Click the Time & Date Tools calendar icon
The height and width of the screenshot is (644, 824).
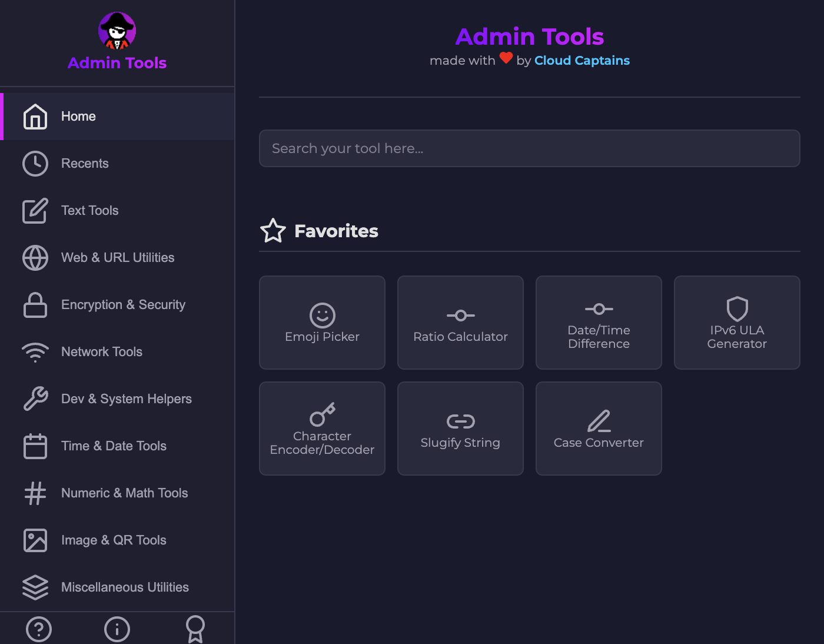pos(35,446)
